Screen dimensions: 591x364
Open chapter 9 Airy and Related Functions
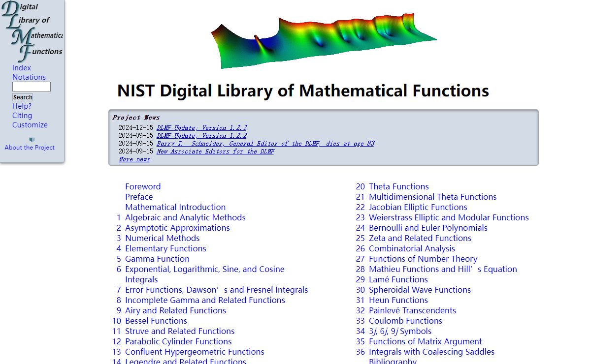click(x=175, y=310)
